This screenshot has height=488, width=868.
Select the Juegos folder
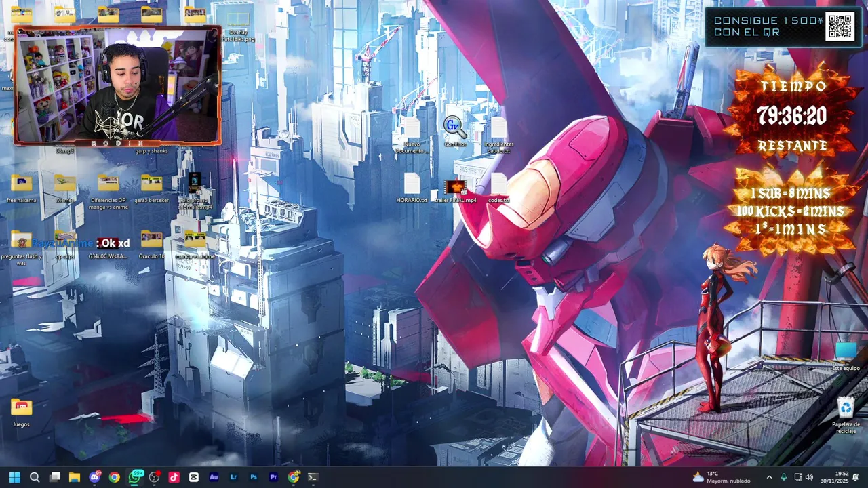(21, 413)
